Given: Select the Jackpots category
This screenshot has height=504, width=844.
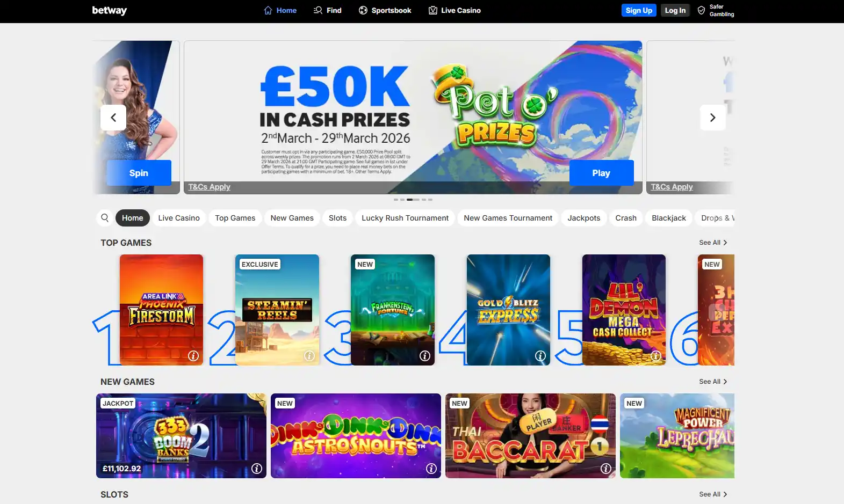Looking at the screenshot, I should tap(584, 218).
